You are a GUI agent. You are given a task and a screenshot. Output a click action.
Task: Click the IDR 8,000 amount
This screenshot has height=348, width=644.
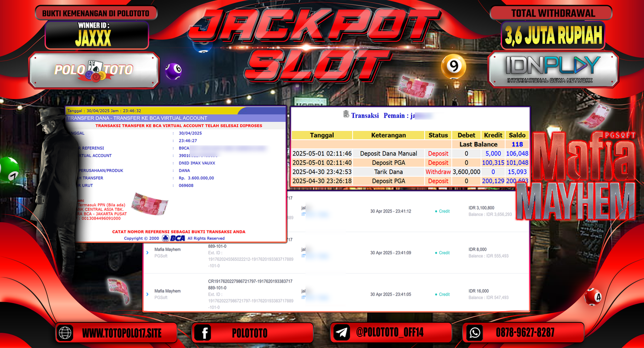pyautogui.click(x=477, y=250)
